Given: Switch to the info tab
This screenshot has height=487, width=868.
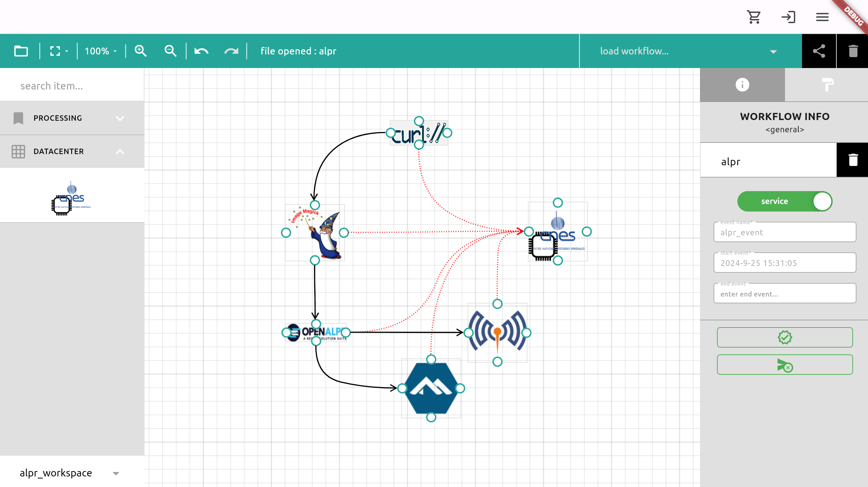Looking at the screenshot, I should (742, 85).
